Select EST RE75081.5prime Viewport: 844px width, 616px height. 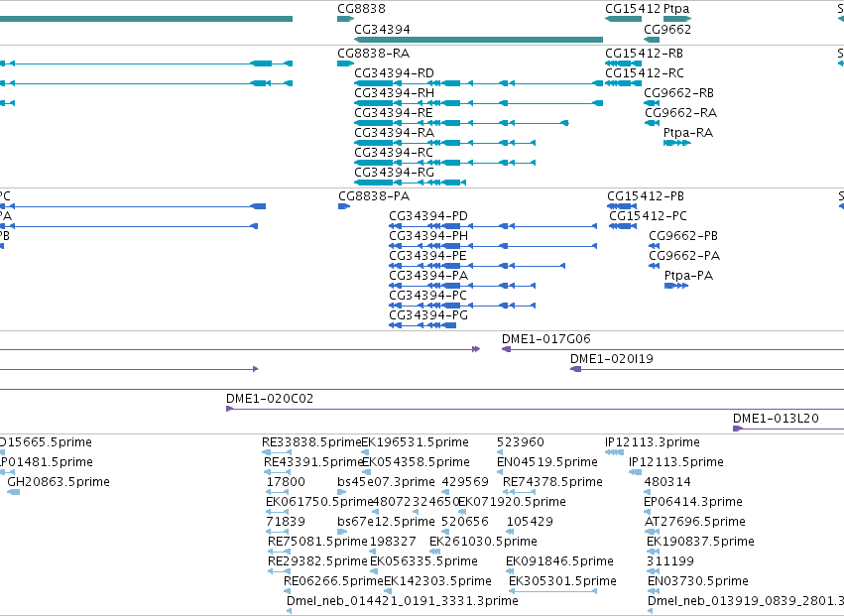click(x=317, y=542)
